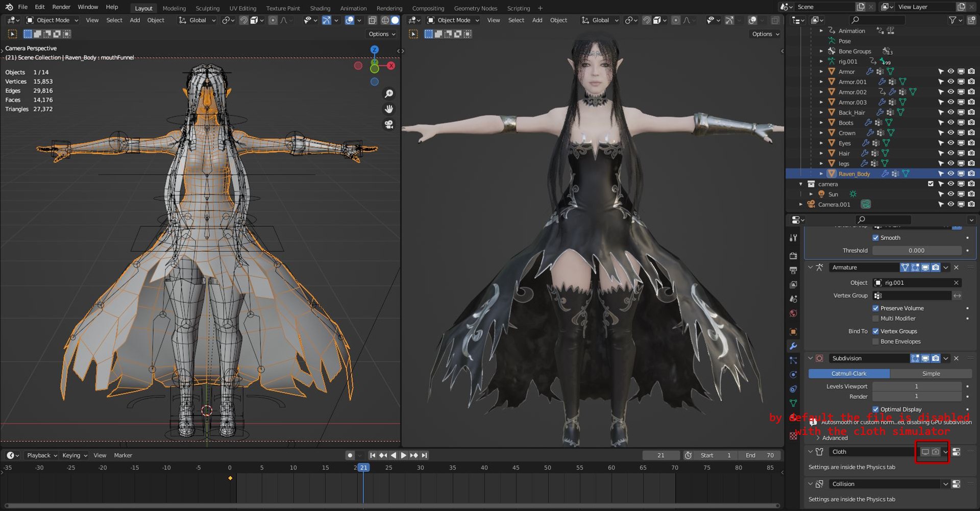Click the red X axis gizmo ball

[x=391, y=65]
